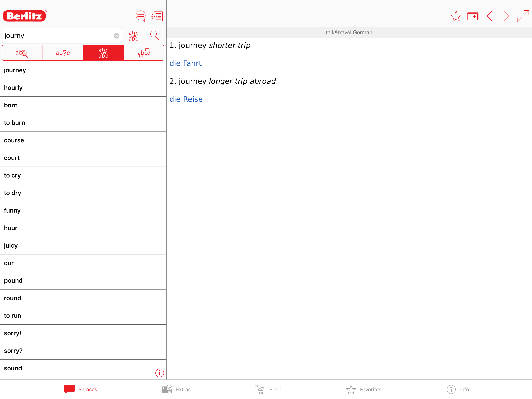
Task: Tap the similar words icon beside search field
Action: coord(134,36)
